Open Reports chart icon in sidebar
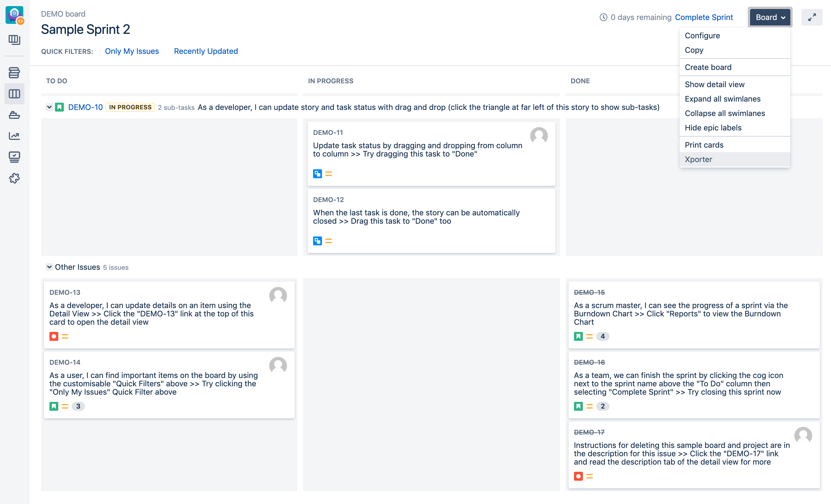Viewport: 831px width, 504px height. click(14, 136)
